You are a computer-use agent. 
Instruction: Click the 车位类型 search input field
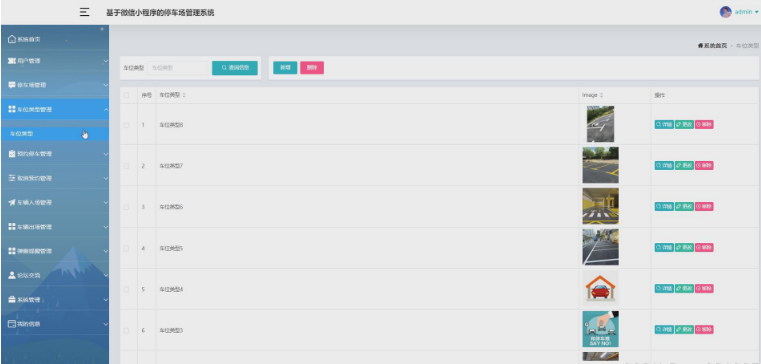coord(178,68)
